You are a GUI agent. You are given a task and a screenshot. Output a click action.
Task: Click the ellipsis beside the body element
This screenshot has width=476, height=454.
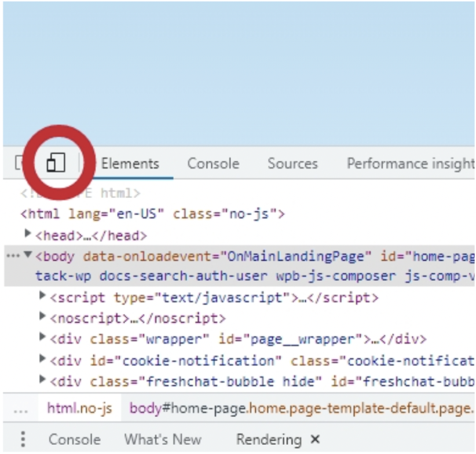(13, 255)
